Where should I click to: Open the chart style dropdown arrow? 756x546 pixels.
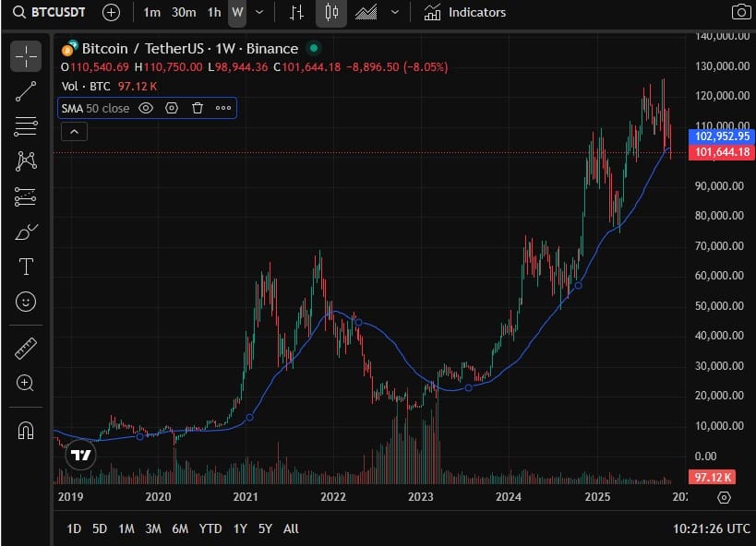coord(395,13)
